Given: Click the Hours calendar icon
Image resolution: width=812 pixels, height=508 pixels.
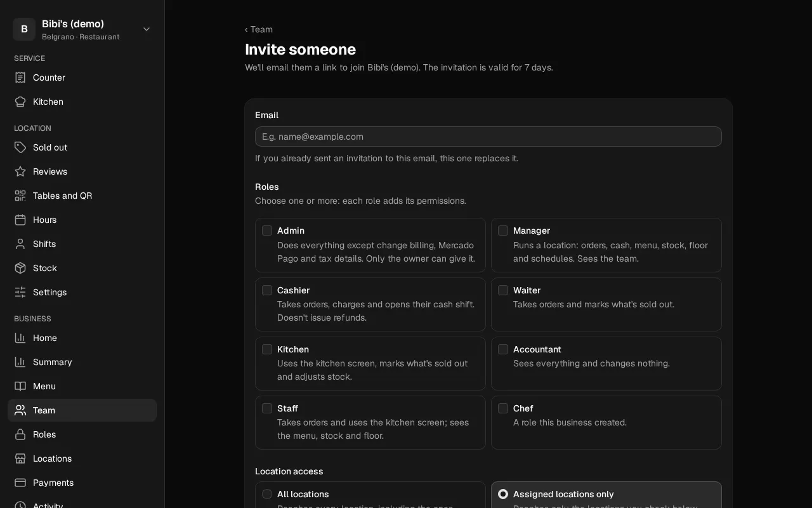Looking at the screenshot, I should (20, 220).
